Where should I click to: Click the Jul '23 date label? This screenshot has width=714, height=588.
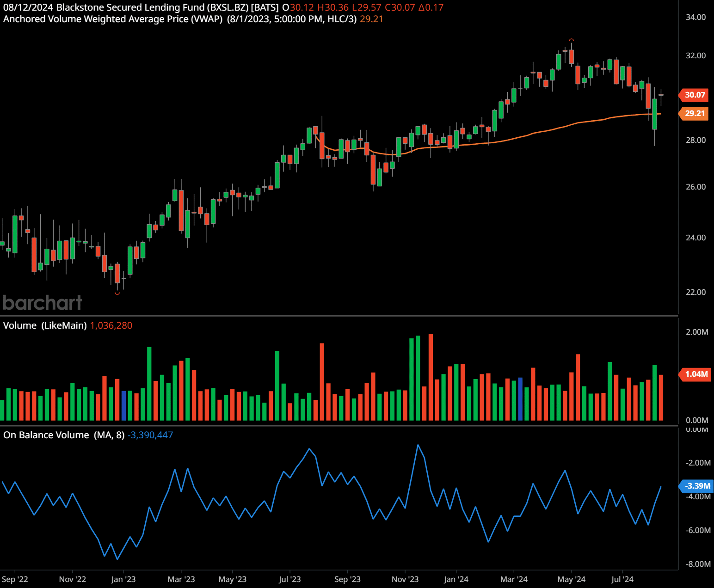point(289,579)
